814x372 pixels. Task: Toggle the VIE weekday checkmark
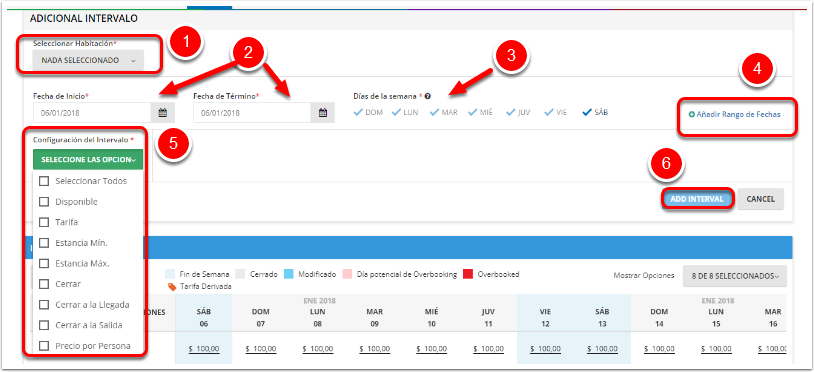tap(549, 112)
